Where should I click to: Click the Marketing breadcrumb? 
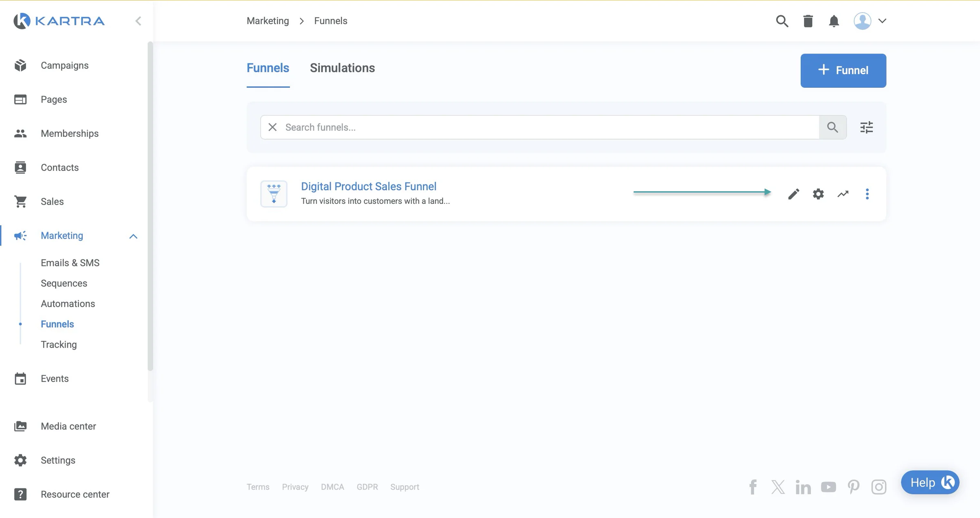[268, 21]
